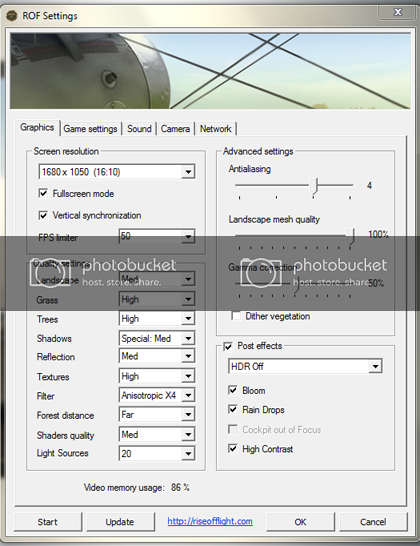420x546 pixels.
Task: Disable Vertical synchronization checkbox
Action: tap(43, 215)
